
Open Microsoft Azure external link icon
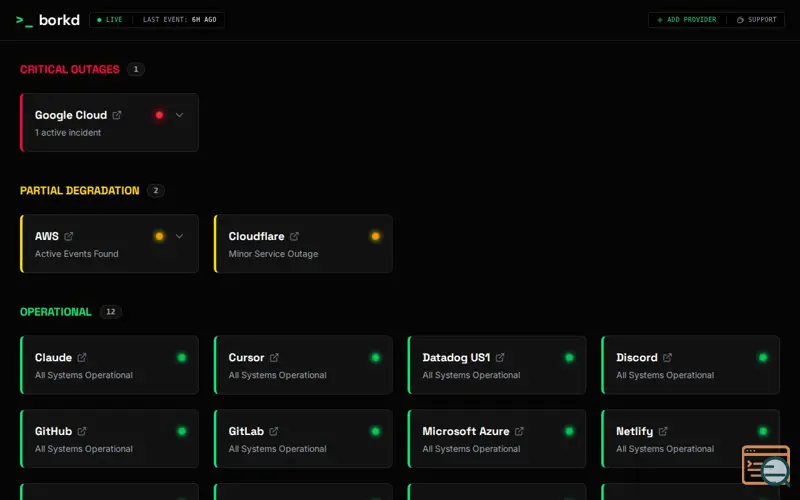click(x=519, y=431)
